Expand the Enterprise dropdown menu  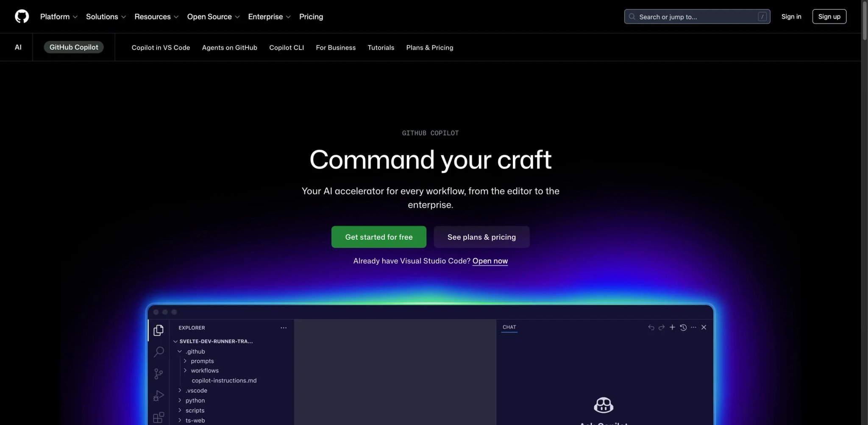pos(270,17)
